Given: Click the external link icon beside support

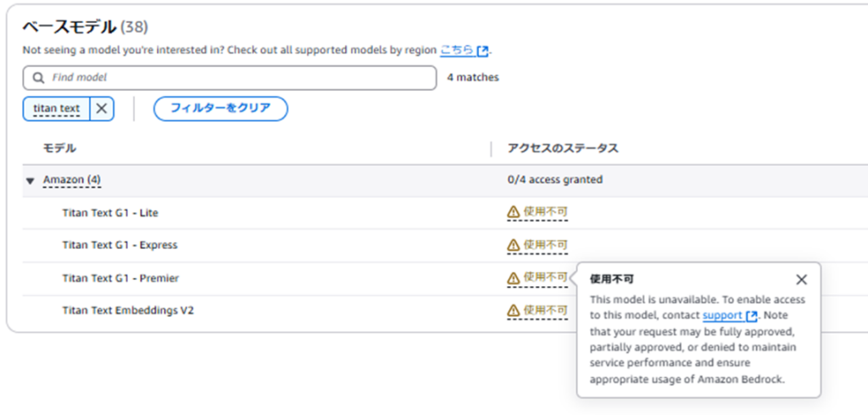Looking at the screenshot, I should click(751, 316).
